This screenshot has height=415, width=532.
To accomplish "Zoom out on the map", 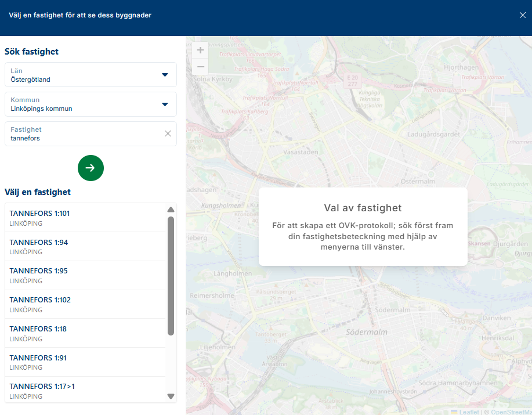I will (200, 66).
